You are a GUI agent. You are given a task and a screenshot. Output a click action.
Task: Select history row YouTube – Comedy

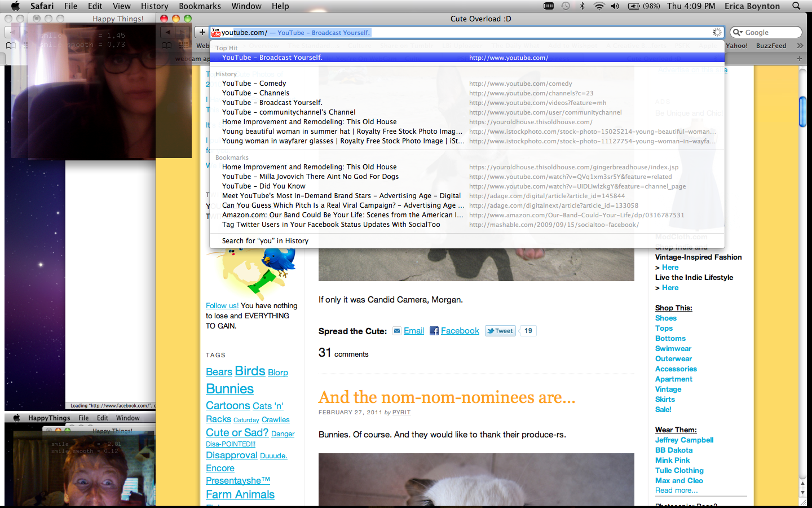[x=467, y=84]
